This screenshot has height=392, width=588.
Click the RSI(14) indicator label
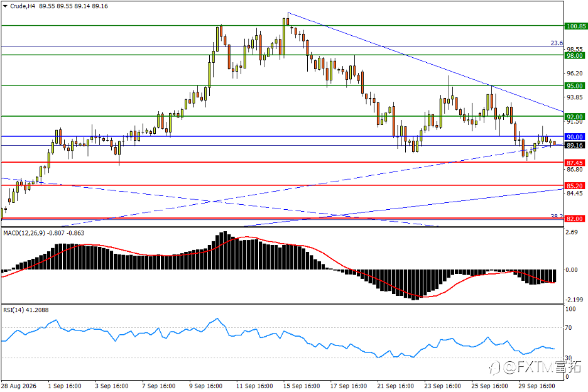[x=13, y=310]
